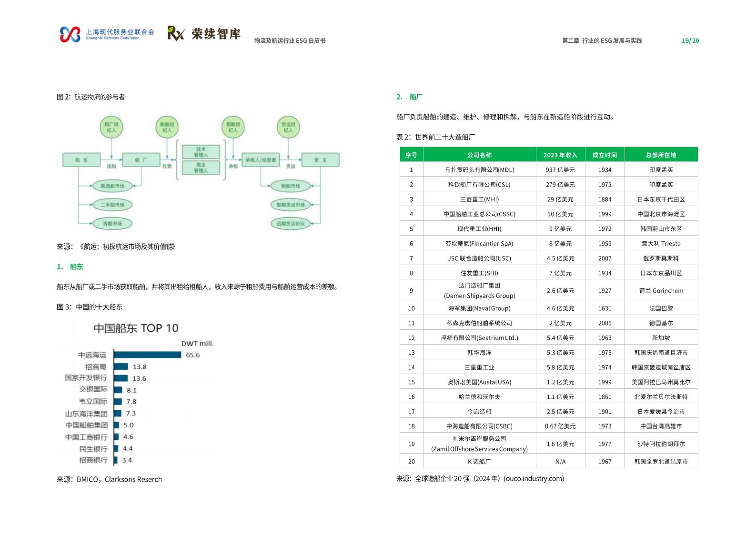Click the 新造船市场 oval in the diagram

coord(112,186)
